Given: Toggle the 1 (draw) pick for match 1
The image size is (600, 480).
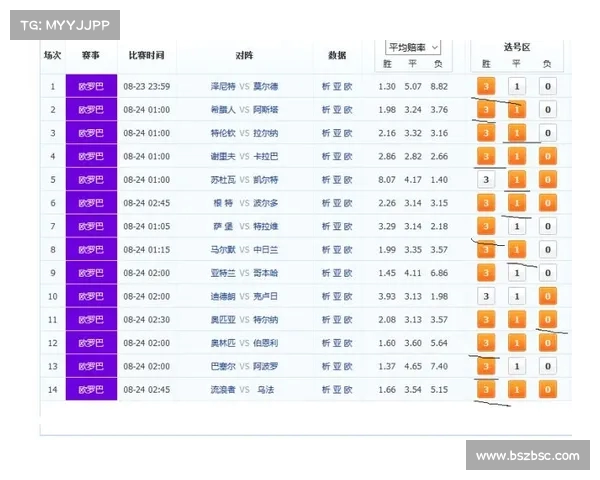Looking at the screenshot, I should point(517,87).
